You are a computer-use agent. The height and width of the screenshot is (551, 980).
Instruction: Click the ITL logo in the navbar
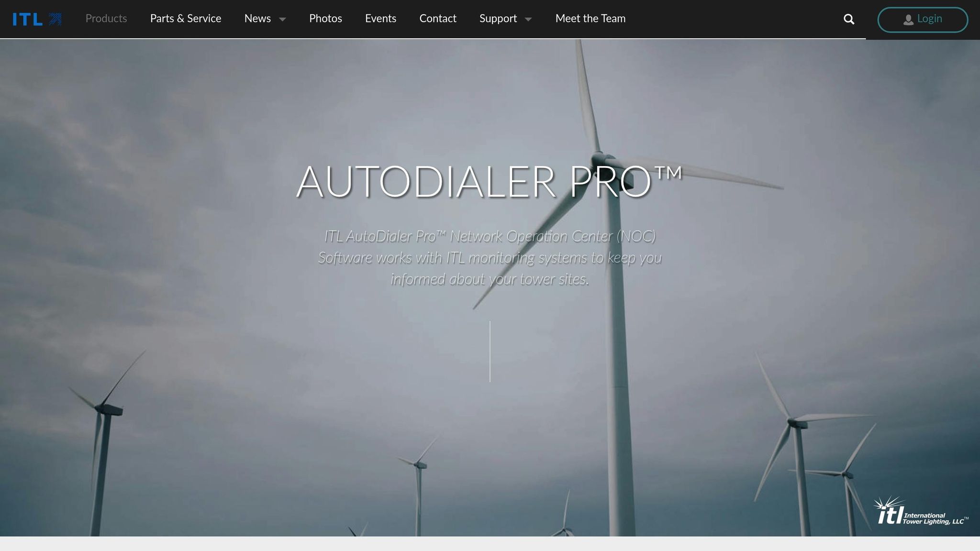coord(37,19)
